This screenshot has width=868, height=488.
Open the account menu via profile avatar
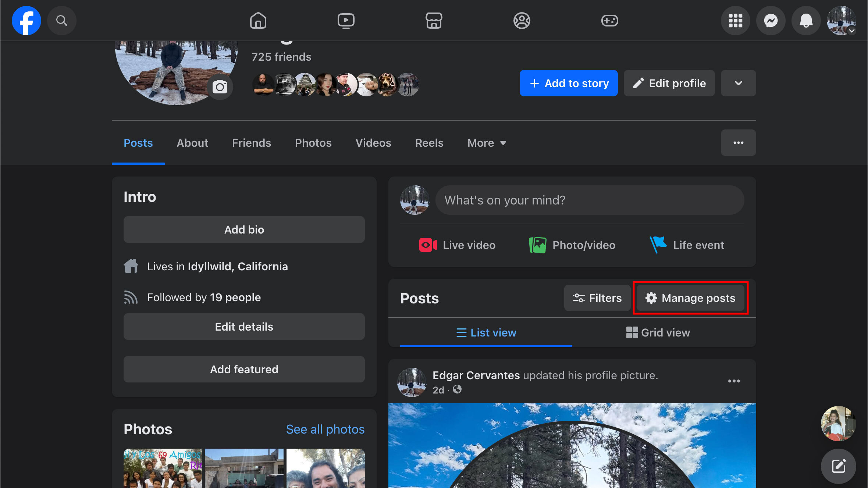(x=841, y=21)
